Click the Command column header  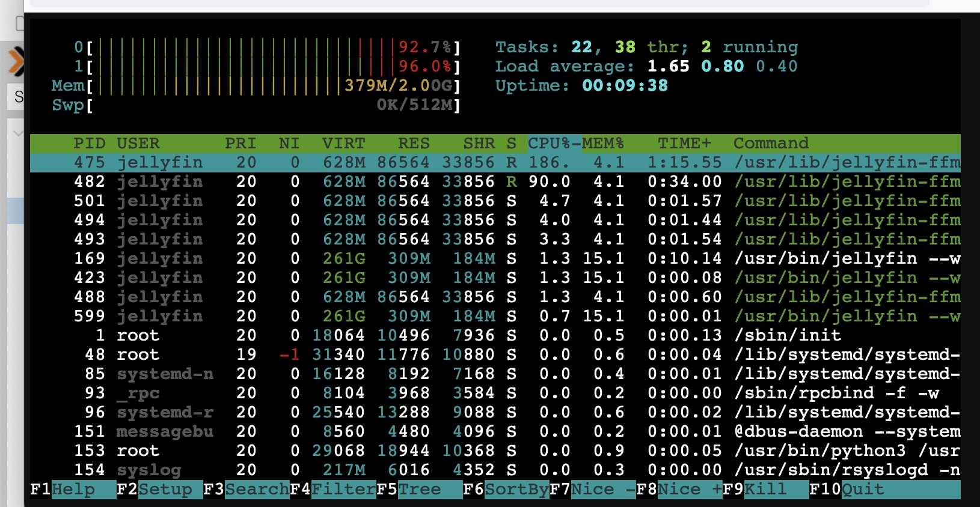[x=771, y=144]
